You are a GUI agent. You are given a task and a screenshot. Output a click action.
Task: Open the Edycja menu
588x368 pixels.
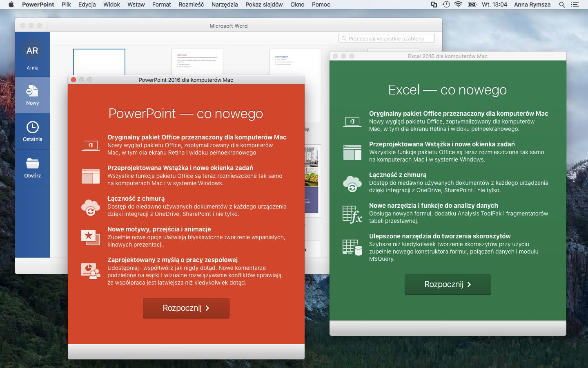[x=87, y=4]
